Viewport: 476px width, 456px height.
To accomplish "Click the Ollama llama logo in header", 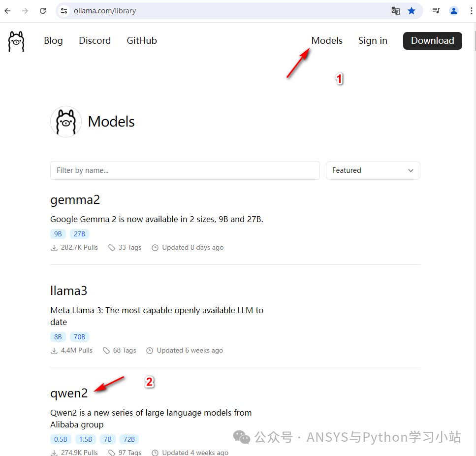I will [x=16, y=41].
